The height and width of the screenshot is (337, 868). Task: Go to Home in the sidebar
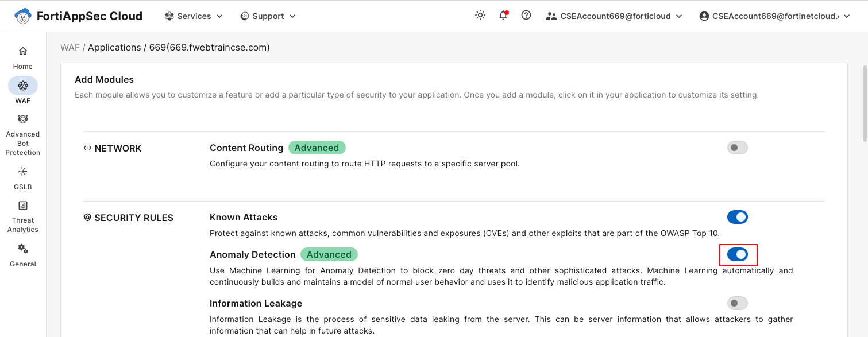(x=23, y=58)
